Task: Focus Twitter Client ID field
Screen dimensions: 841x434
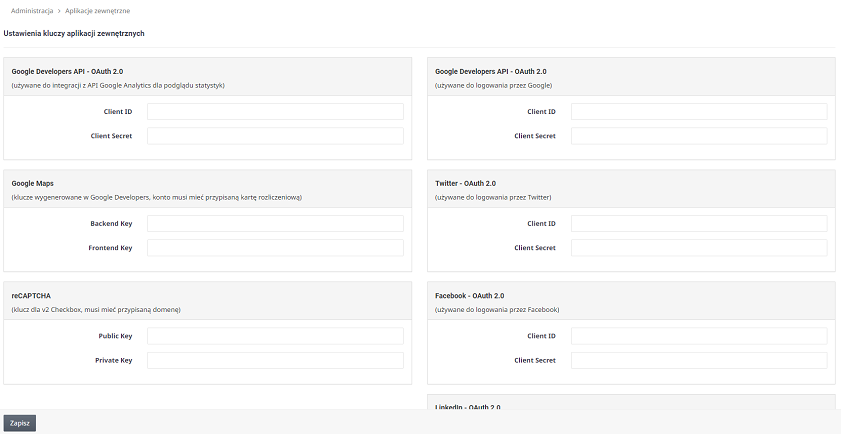Action: click(x=699, y=224)
